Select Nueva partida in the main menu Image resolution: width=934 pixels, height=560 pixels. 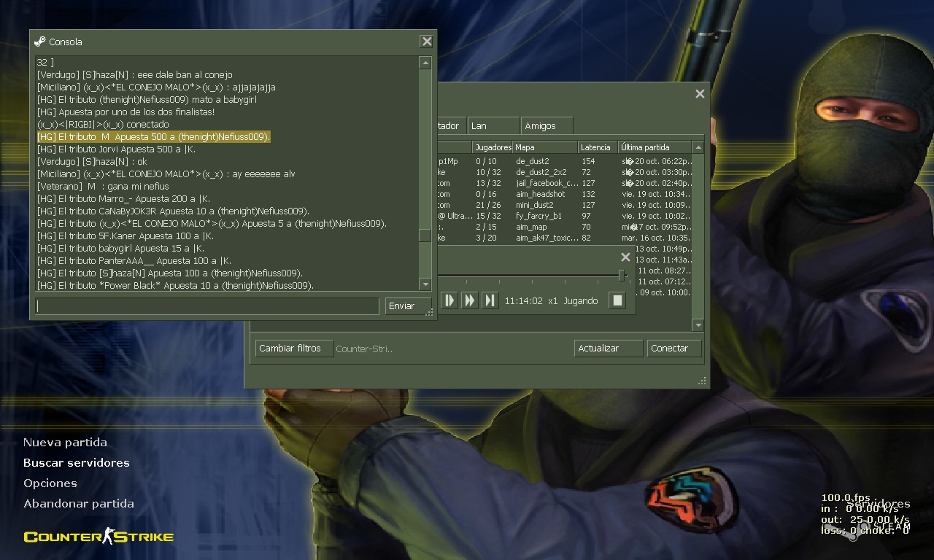pos(65,443)
